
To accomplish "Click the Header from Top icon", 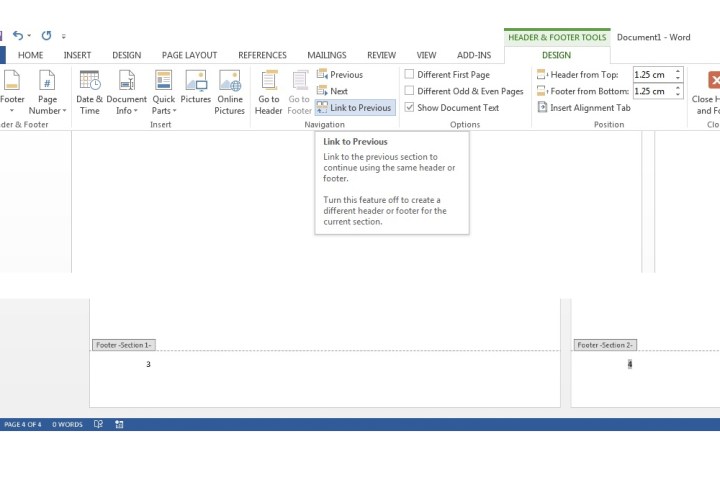I will click(542, 74).
